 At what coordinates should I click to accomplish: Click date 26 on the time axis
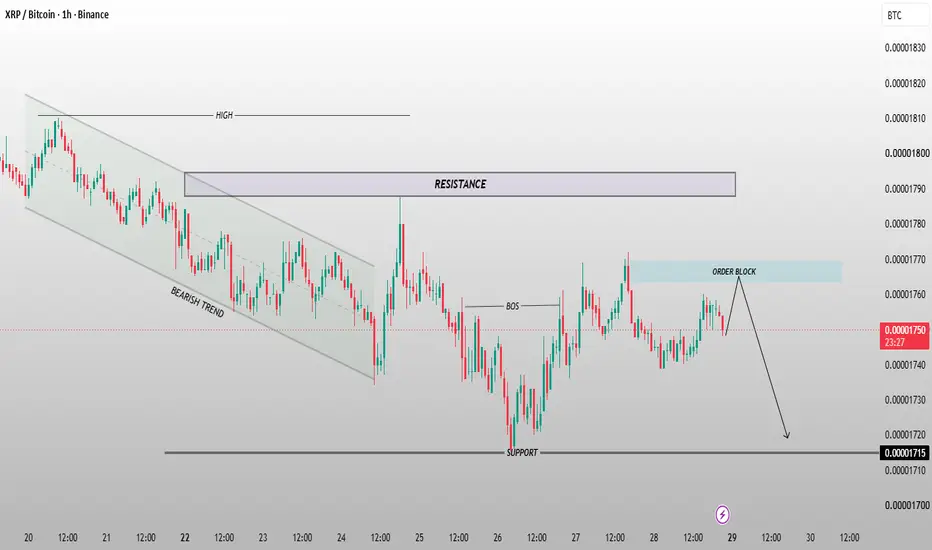click(x=498, y=538)
